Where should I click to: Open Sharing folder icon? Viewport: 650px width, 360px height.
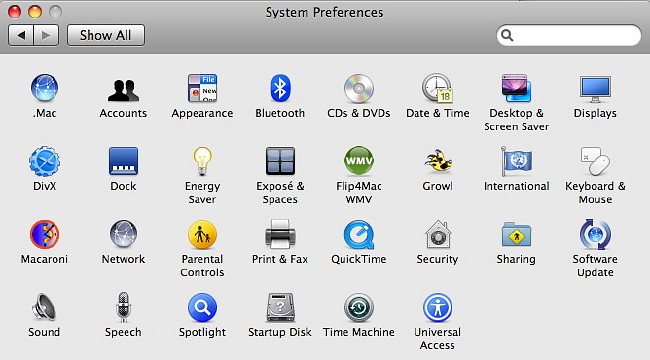coord(516,234)
